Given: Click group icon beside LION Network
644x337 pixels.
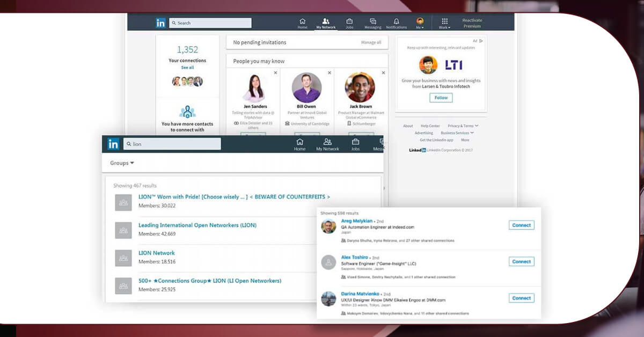Looking at the screenshot, I should tap(123, 258).
